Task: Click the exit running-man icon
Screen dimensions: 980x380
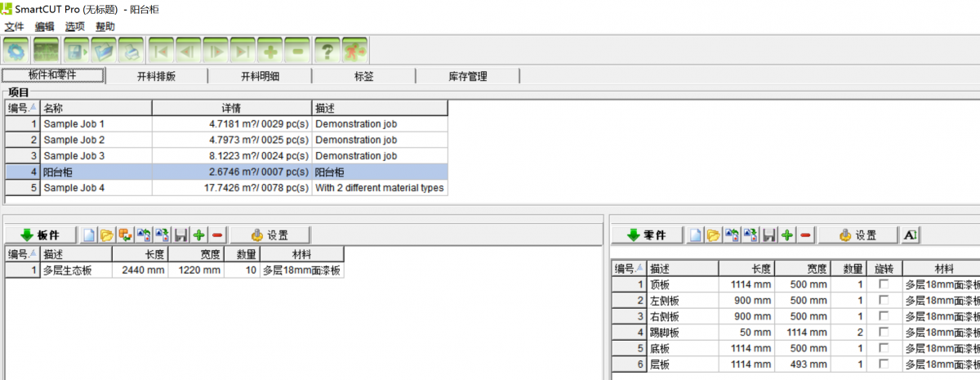Action: 354,51
